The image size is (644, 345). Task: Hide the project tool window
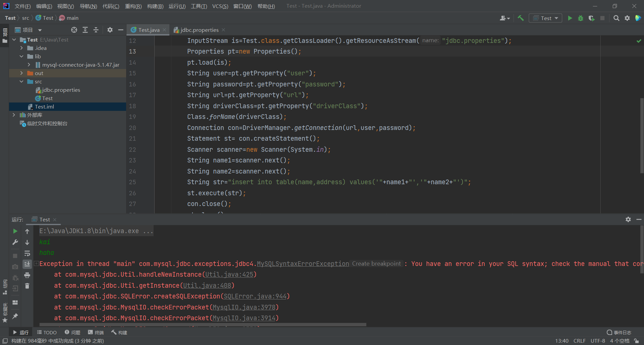(121, 30)
